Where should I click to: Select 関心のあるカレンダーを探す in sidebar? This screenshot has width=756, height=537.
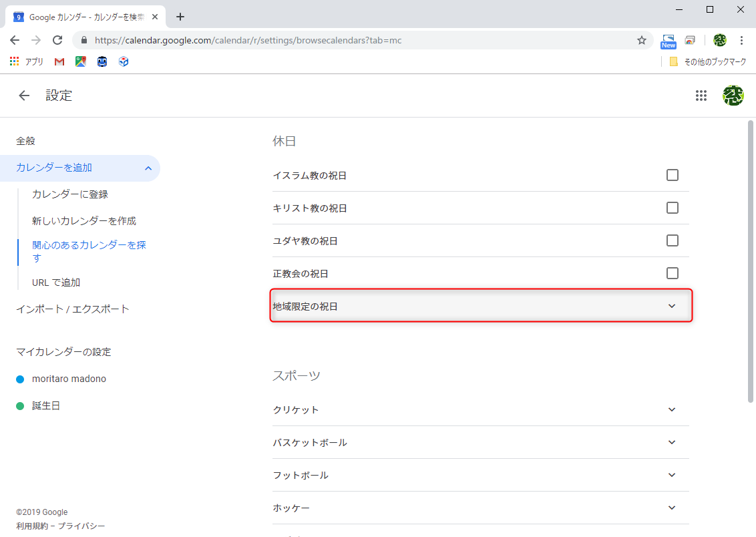[x=89, y=251]
